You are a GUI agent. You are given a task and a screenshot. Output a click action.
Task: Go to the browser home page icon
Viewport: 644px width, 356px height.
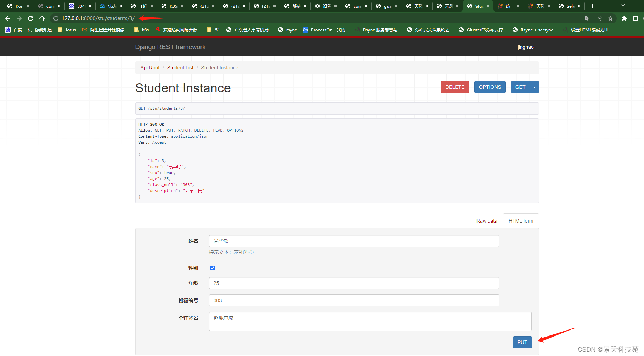point(42,18)
